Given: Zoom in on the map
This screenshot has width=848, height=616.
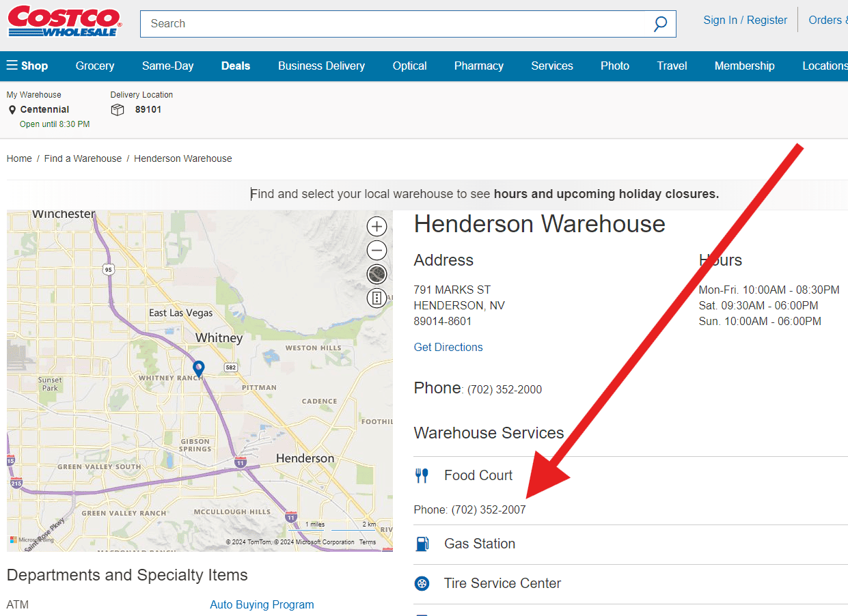Looking at the screenshot, I should pyautogui.click(x=377, y=226).
